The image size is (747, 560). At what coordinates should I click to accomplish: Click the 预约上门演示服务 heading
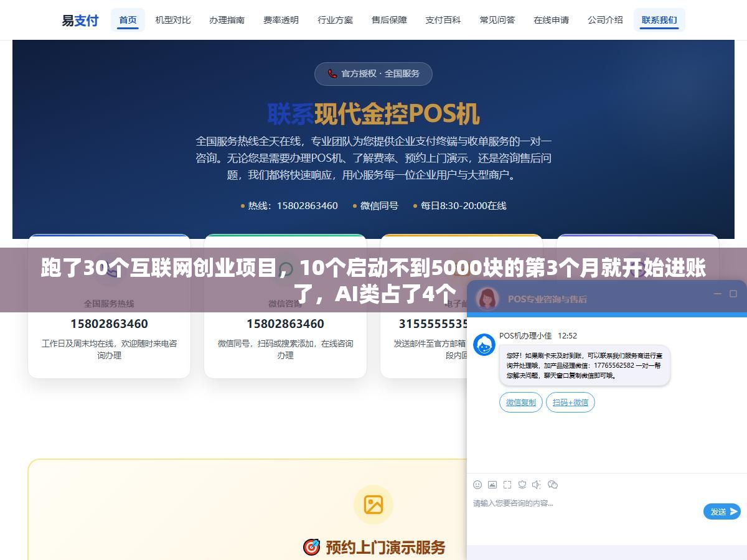click(386, 548)
